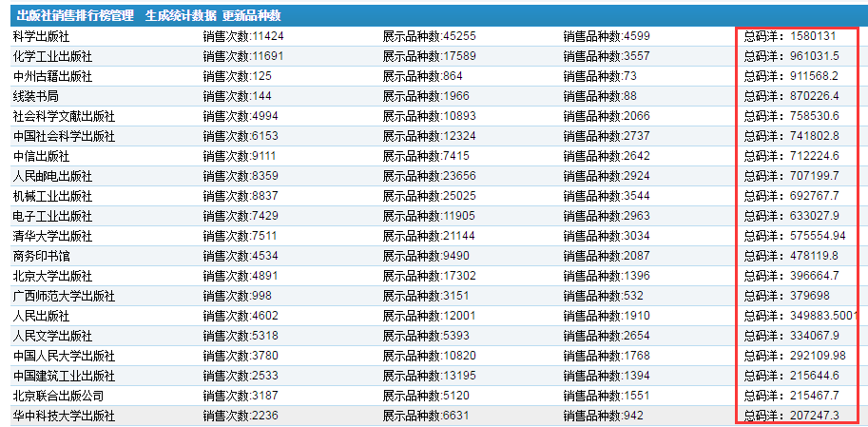Screen dimensions: 868x427
Task: Click the 化学工业出版社 publisher name
Action: coord(52,56)
